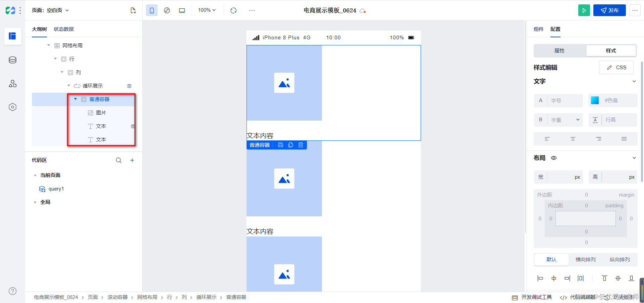Open the page outline panel icon in sidebar
The height and width of the screenshot is (303, 644).
[x=12, y=36]
